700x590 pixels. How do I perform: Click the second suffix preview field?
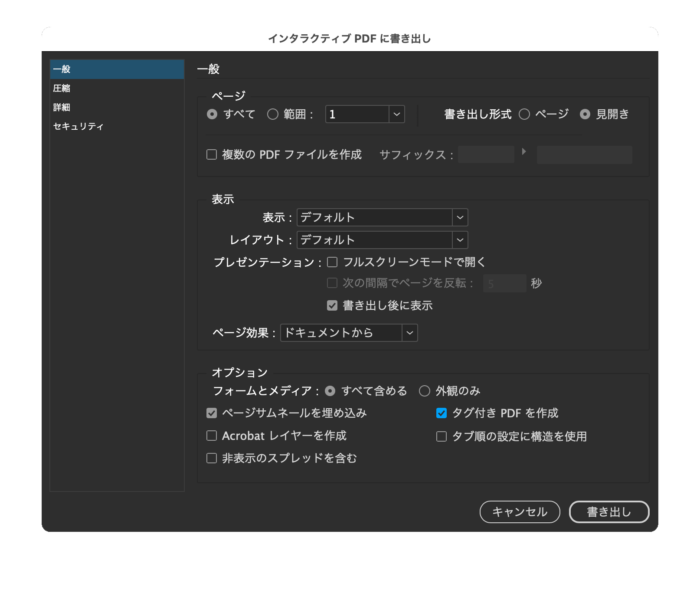click(x=584, y=154)
